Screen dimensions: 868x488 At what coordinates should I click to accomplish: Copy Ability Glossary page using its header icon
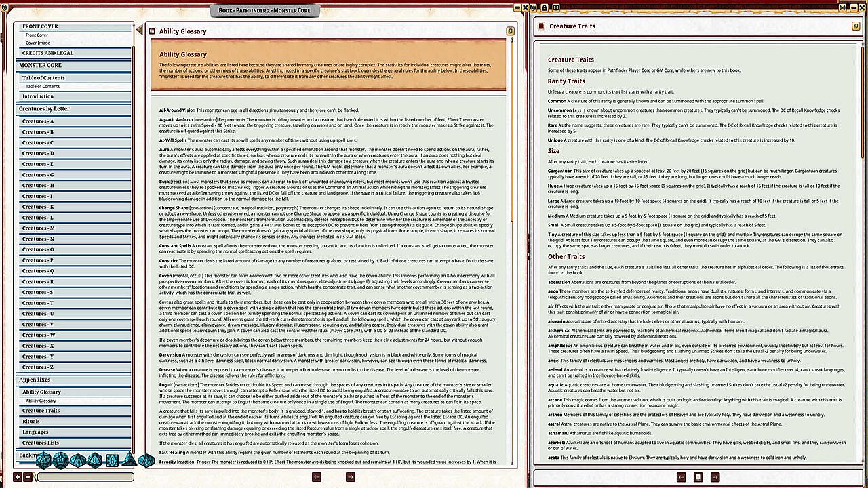(510, 31)
